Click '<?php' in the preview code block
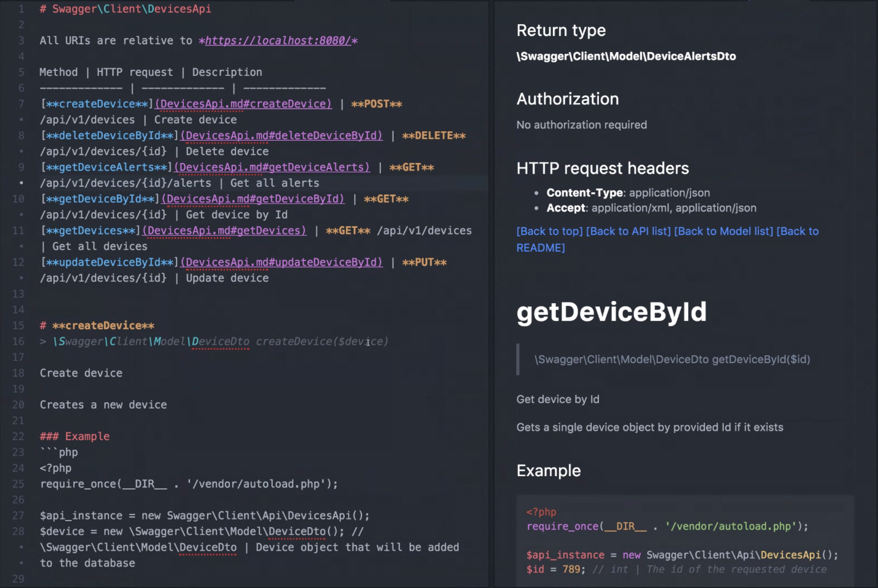 541,512
